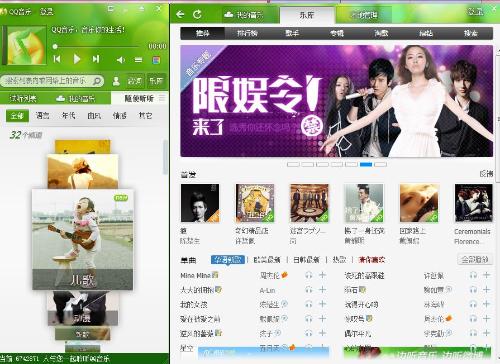Open 我的音乐 tab in library window
Viewport: 500px width, 364px height.
coord(244,15)
